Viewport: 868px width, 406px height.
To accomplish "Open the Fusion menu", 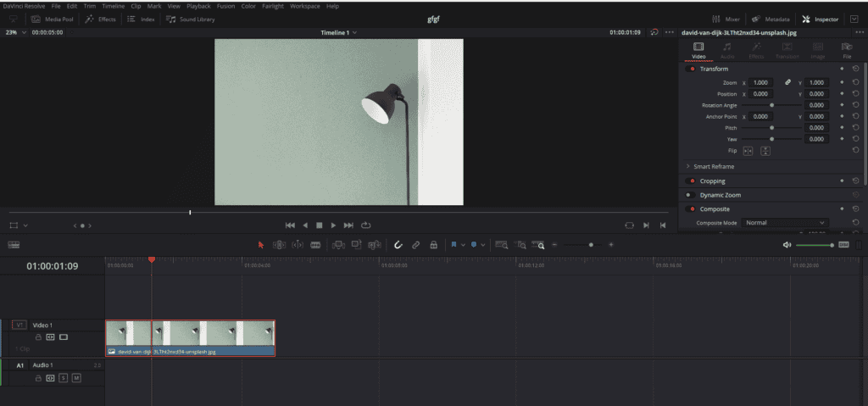I will click(x=225, y=6).
